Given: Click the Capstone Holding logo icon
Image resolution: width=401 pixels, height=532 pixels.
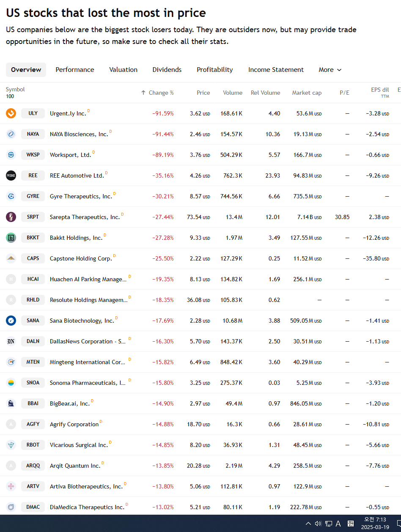Looking at the screenshot, I should [x=11, y=258].
